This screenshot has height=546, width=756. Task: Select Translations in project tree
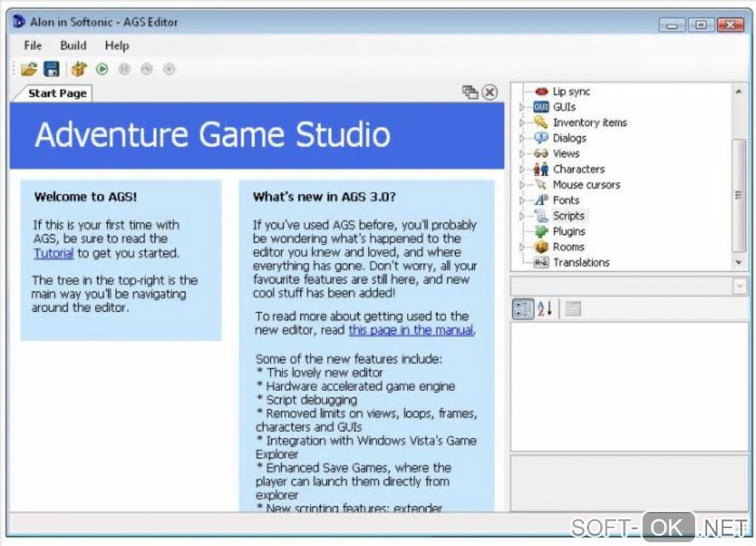pos(581,263)
